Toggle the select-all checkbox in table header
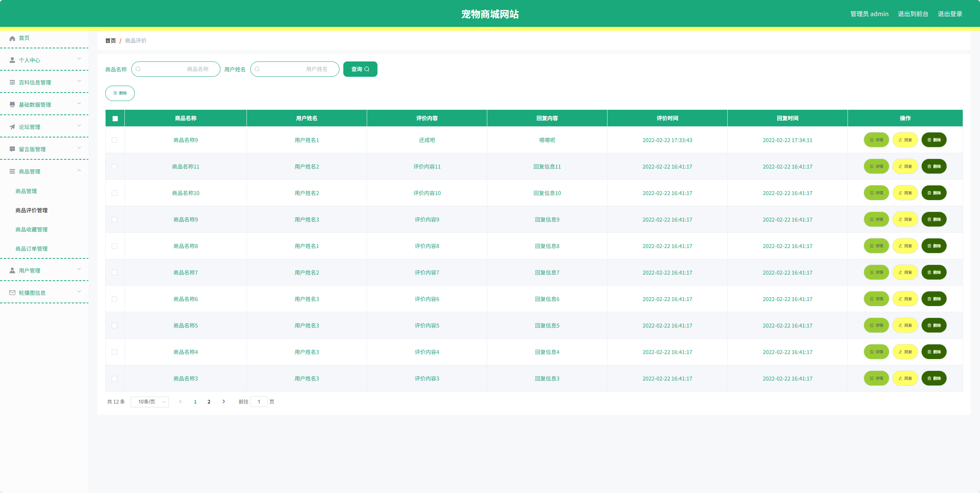The width and height of the screenshot is (980, 493). tap(115, 119)
